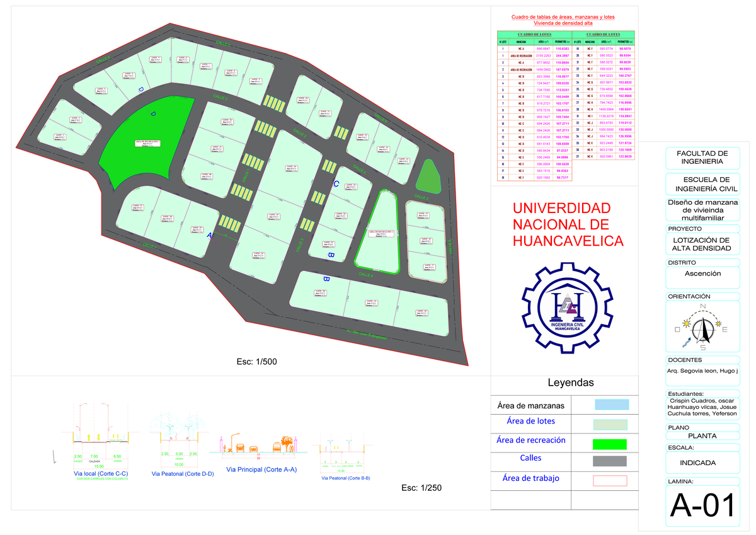Screen dimensions: 756x535
Task: Select the '1000.0000' area cell in the table
Action: point(606,129)
